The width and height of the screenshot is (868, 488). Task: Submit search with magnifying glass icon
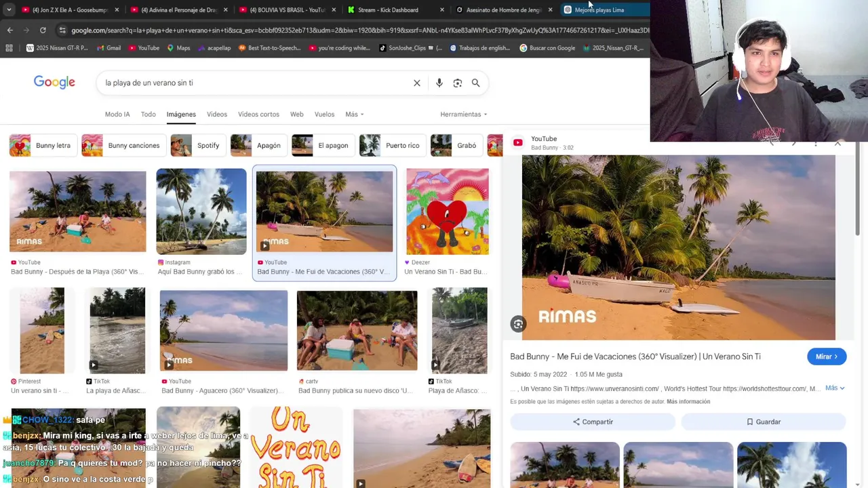(475, 83)
